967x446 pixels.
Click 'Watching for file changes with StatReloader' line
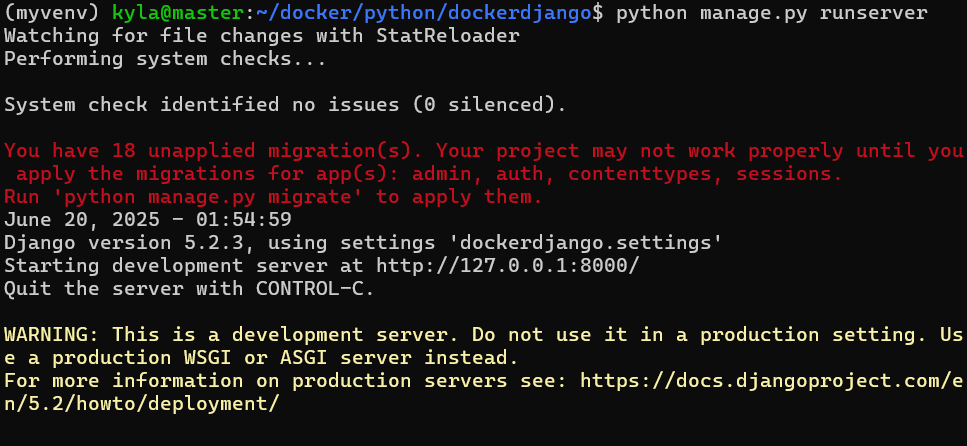coord(261,36)
